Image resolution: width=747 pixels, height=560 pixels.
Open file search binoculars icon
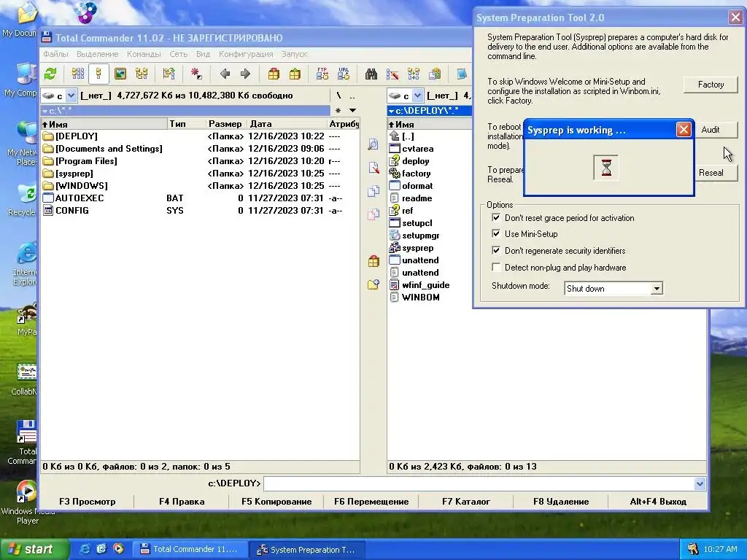(371, 74)
